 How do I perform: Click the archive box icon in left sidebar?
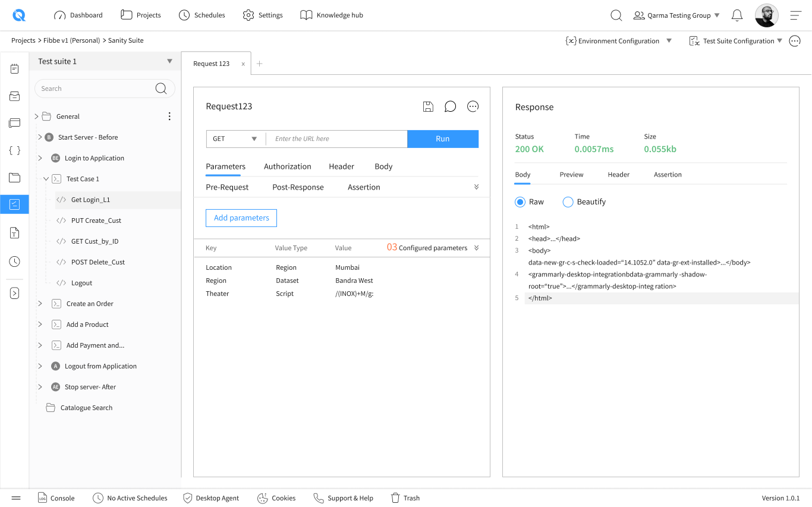pyautogui.click(x=14, y=96)
